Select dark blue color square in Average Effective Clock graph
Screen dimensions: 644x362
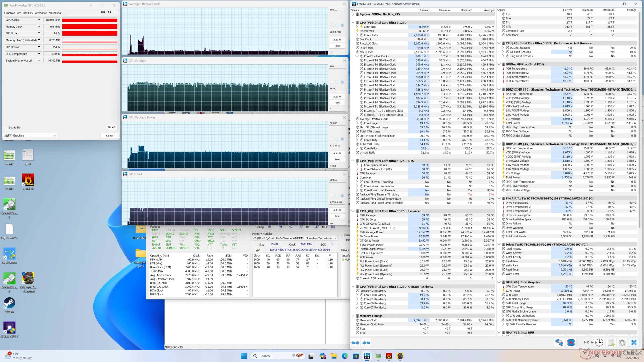342,25
